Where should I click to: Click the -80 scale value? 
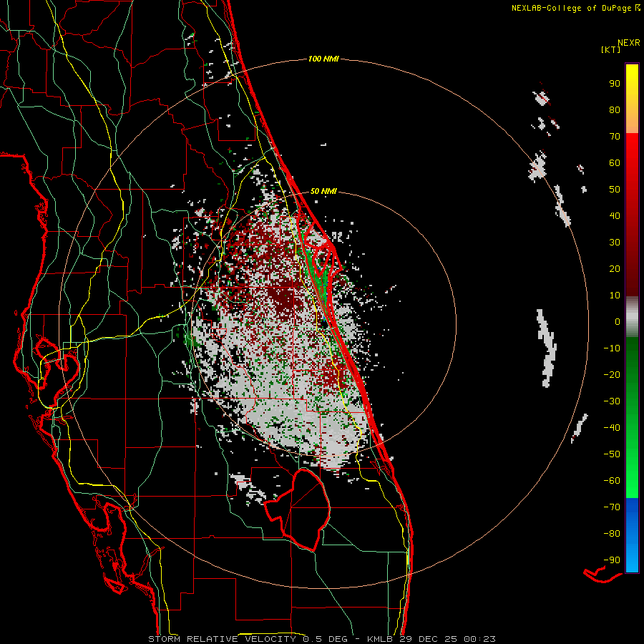612,534
